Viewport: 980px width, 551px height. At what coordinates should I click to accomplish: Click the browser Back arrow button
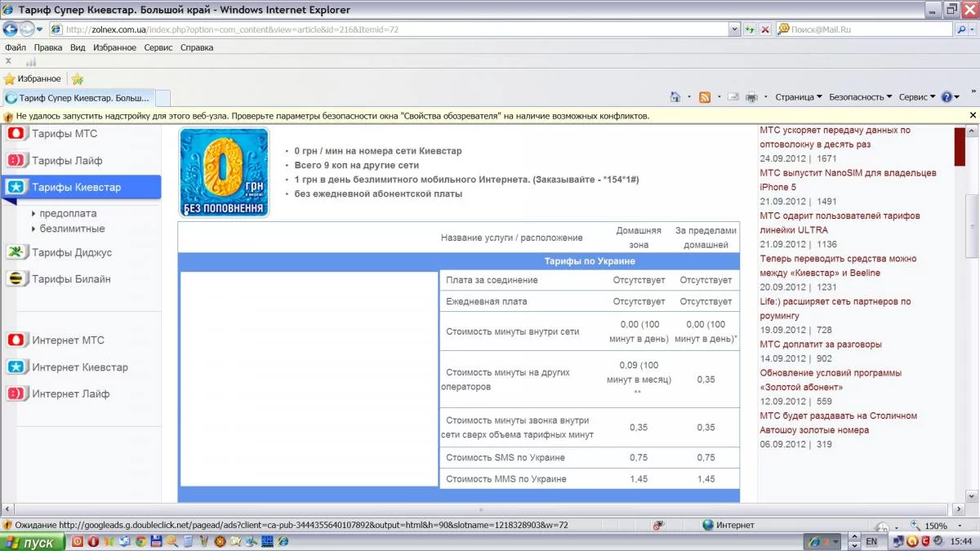pyautogui.click(x=11, y=29)
